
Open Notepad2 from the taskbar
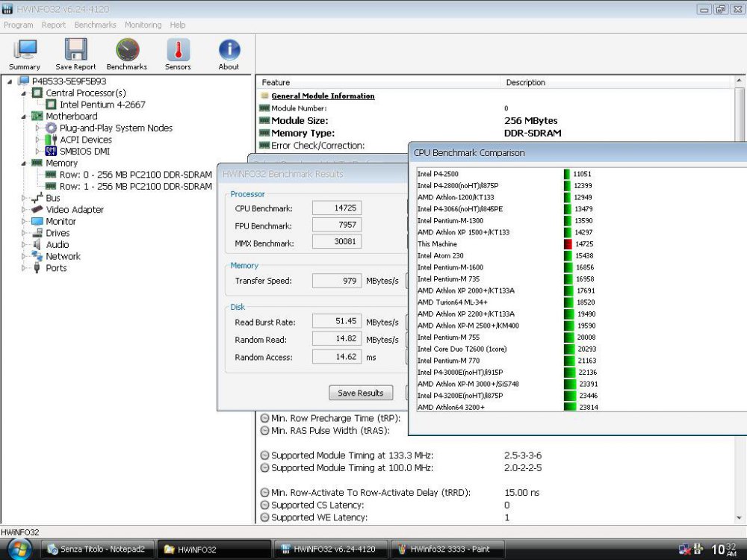coord(98,548)
